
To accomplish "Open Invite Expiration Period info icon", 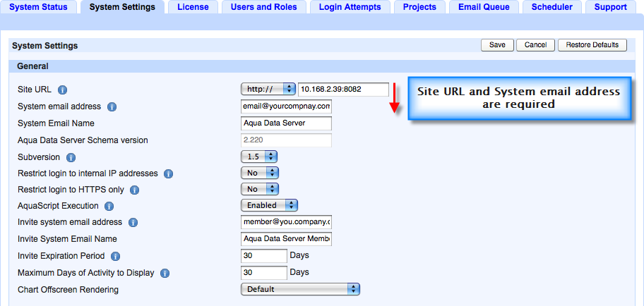I will 115,257.
